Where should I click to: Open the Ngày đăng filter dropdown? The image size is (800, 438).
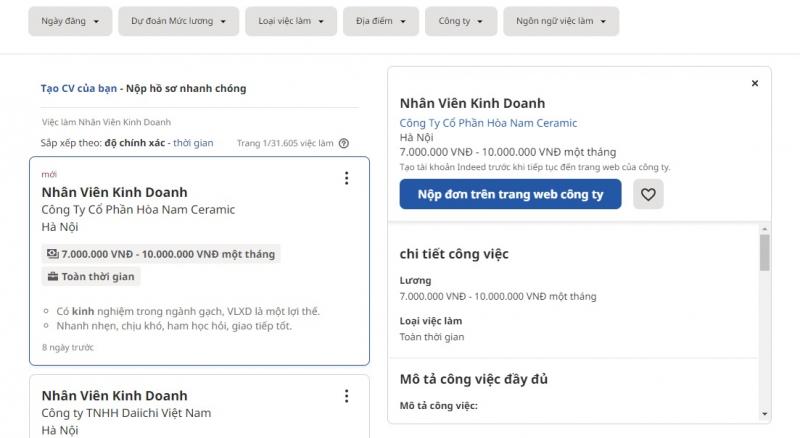point(70,21)
